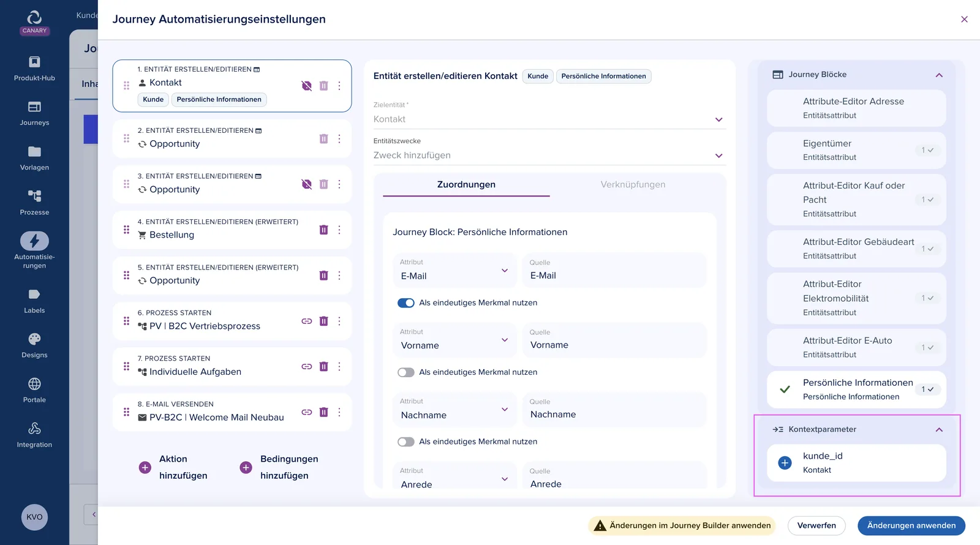Image resolution: width=980 pixels, height=545 pixels.
Task: Open link icon for Welcome Mail Neubau
Action: tap(307, 412)
